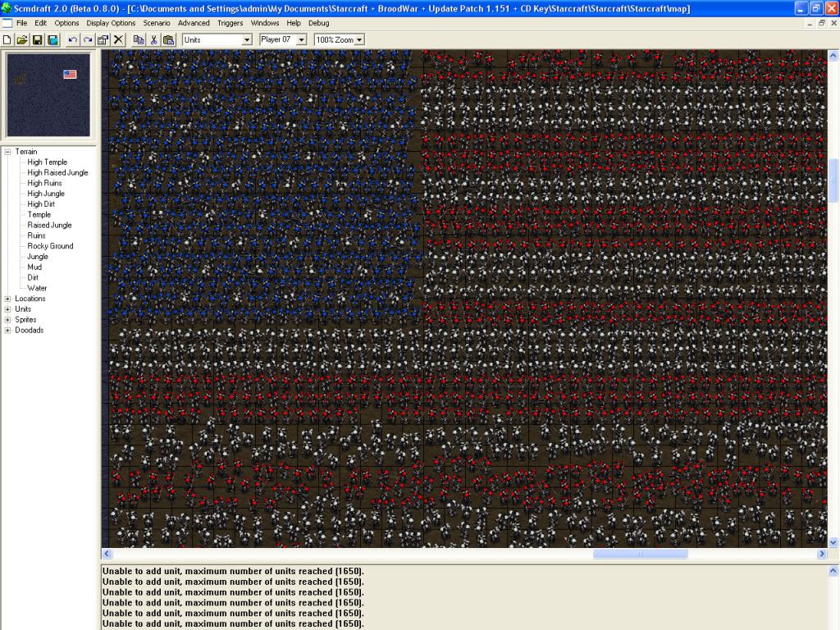Click the map vertical scrollbar down arrow

pyautogui.click(x=833, y=542)
